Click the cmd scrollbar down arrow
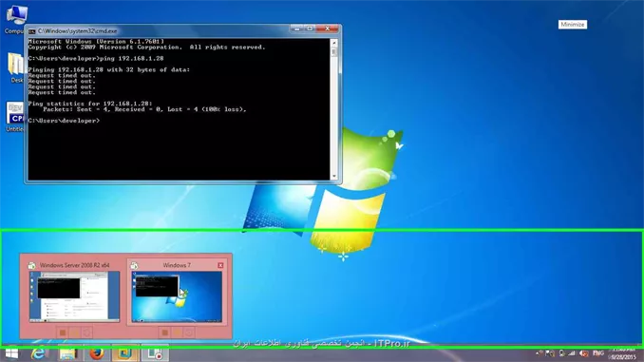Viewport: 644px width, 362px height. (334, 177)
